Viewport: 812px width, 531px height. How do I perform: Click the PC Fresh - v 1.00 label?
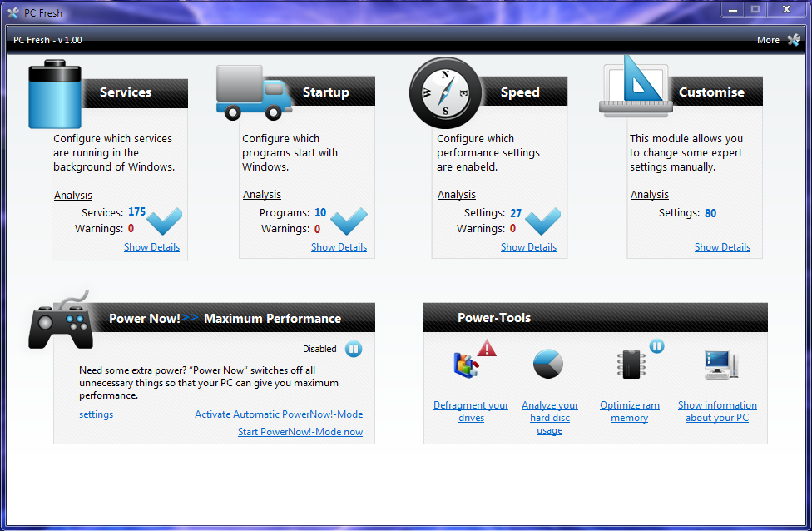(47, 40)
